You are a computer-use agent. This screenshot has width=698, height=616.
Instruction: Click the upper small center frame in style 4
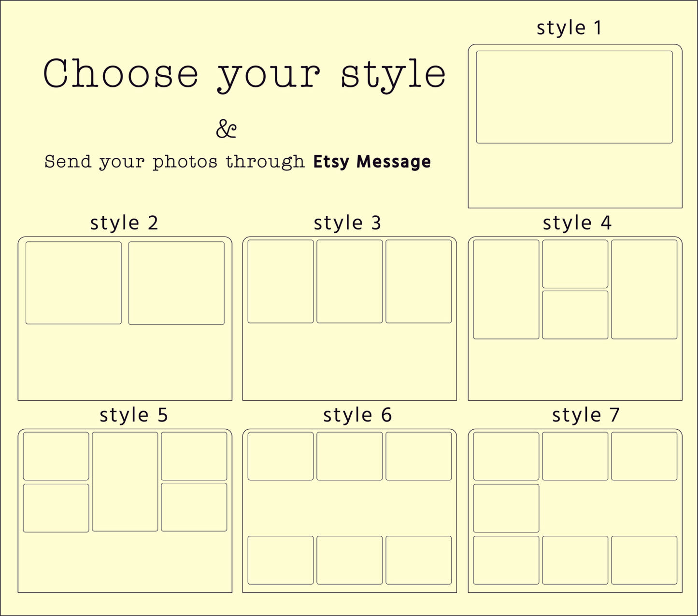[575, 264]
